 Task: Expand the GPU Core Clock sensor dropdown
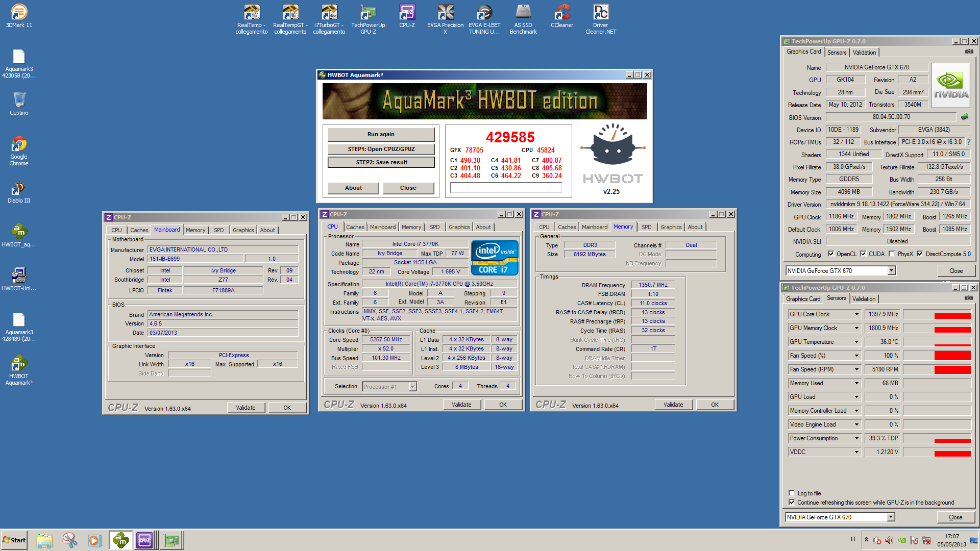(857, 314)
